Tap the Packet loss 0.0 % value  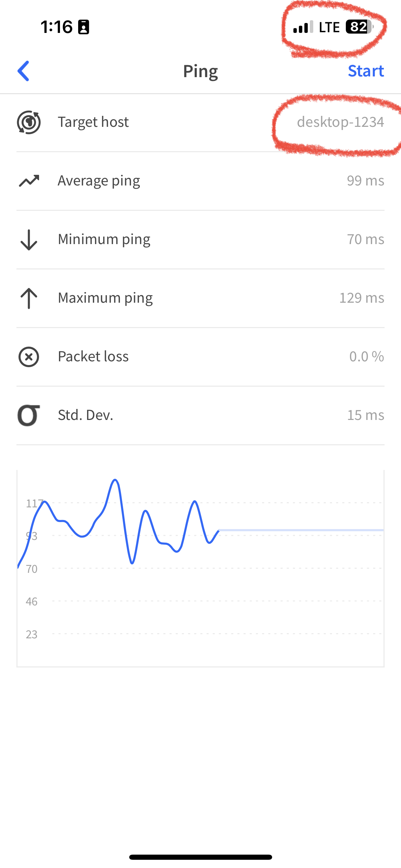coord(366,357)
